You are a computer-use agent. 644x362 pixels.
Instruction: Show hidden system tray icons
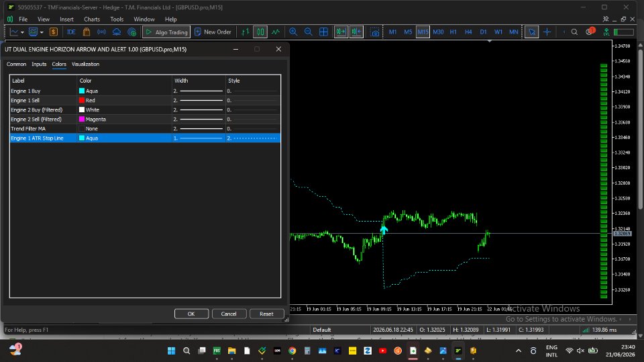coord(519,351)
